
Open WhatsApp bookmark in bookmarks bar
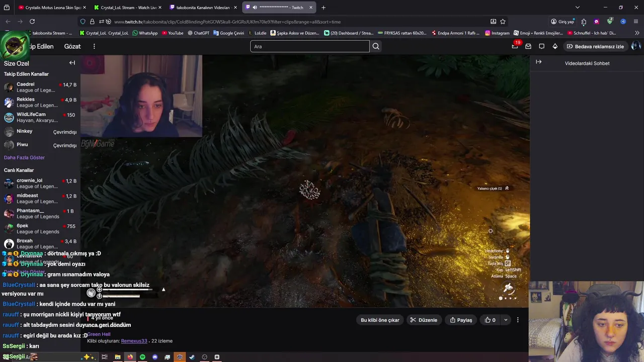click(x=145, y=33)
